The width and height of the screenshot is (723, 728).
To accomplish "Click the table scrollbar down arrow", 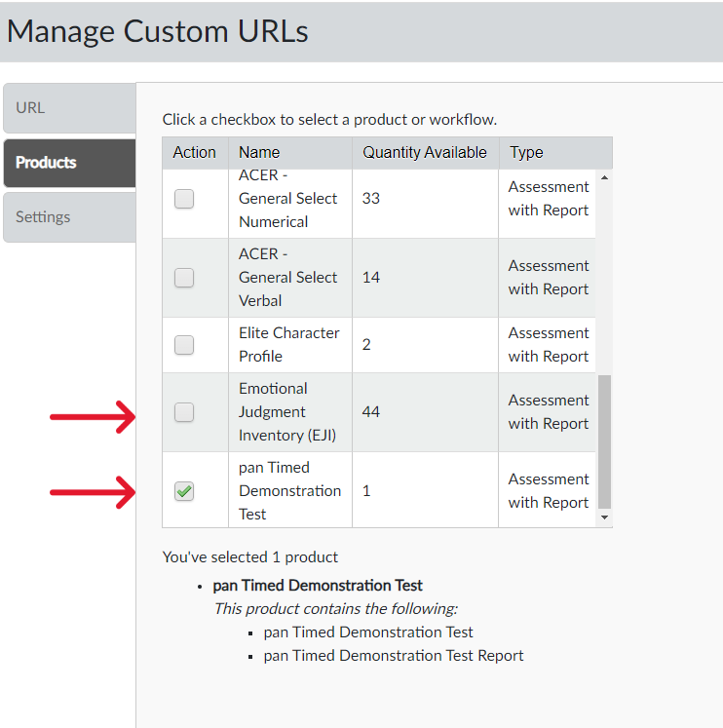I will 605,518.
